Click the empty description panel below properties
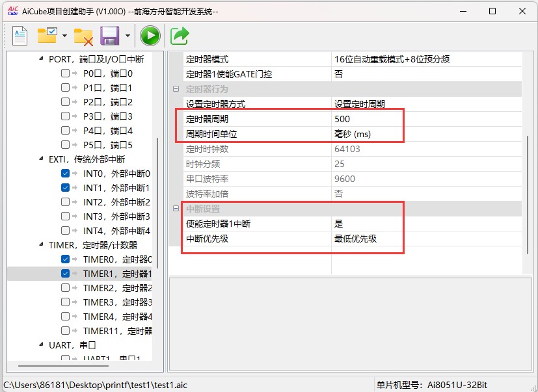The image size is (538, 392). (350, 324)
